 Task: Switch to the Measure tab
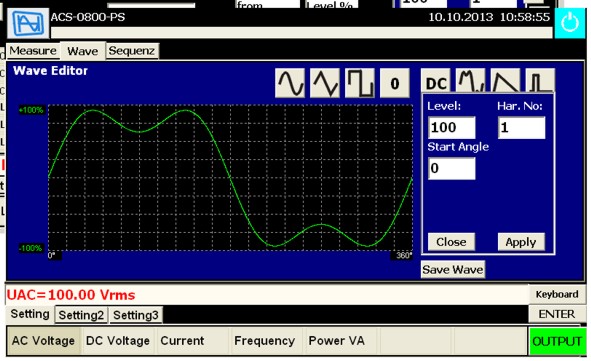pyautogui.click(x=33, y=50)
